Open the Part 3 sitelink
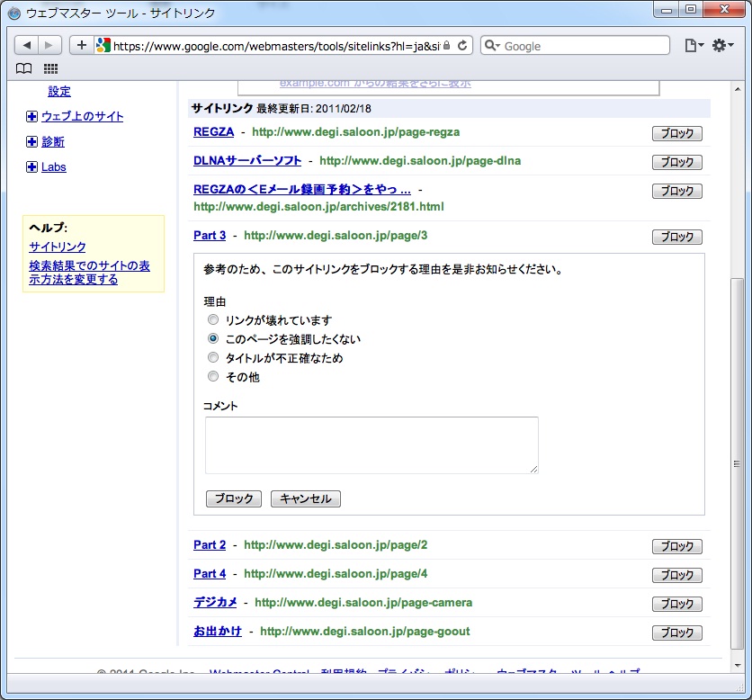 click(x=210, y=236)
